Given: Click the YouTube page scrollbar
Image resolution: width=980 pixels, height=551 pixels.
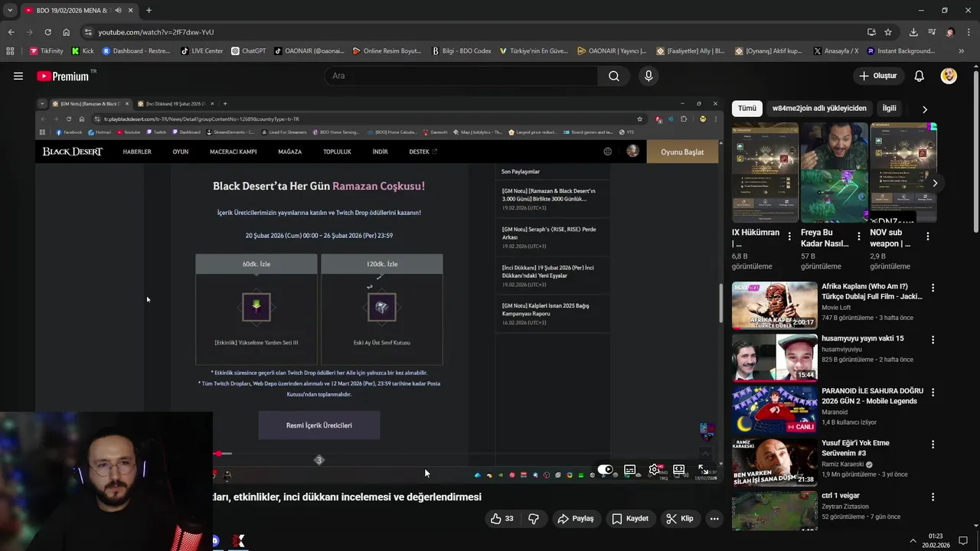Looking at the screenshot, I should tap(975, 153).
